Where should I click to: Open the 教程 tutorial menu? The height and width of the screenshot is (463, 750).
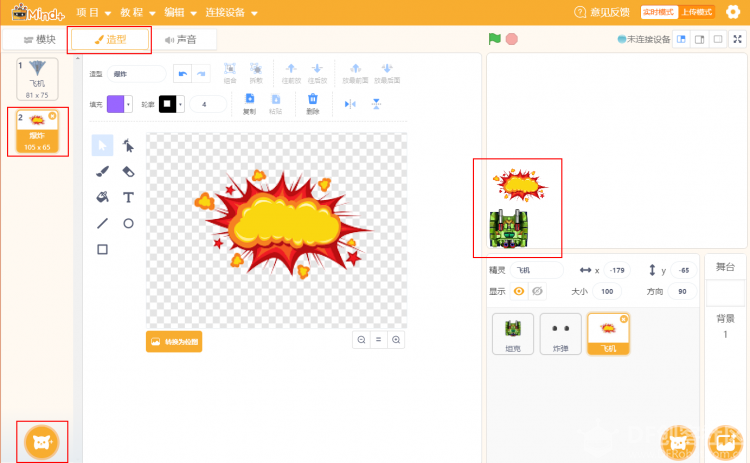tap(138, 12)
